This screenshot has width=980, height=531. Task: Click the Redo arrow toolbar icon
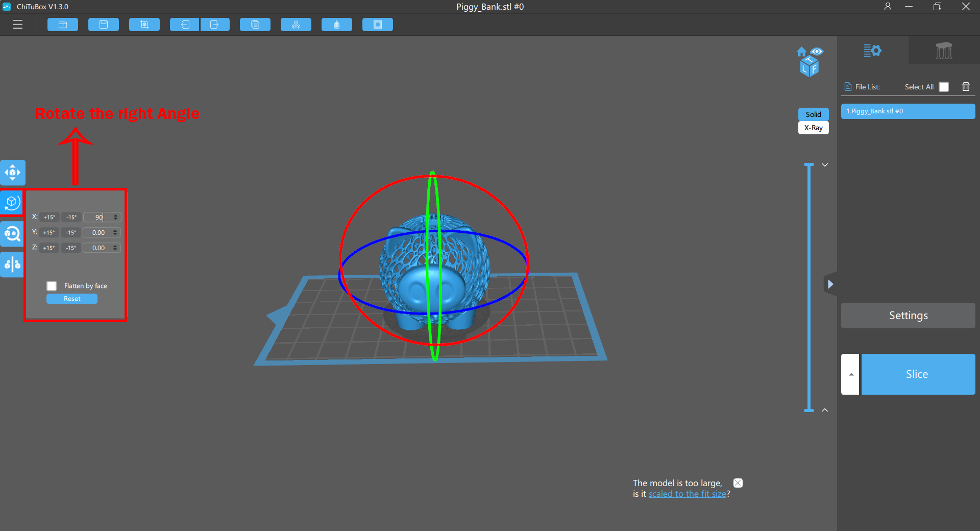[x=215, y=25]
